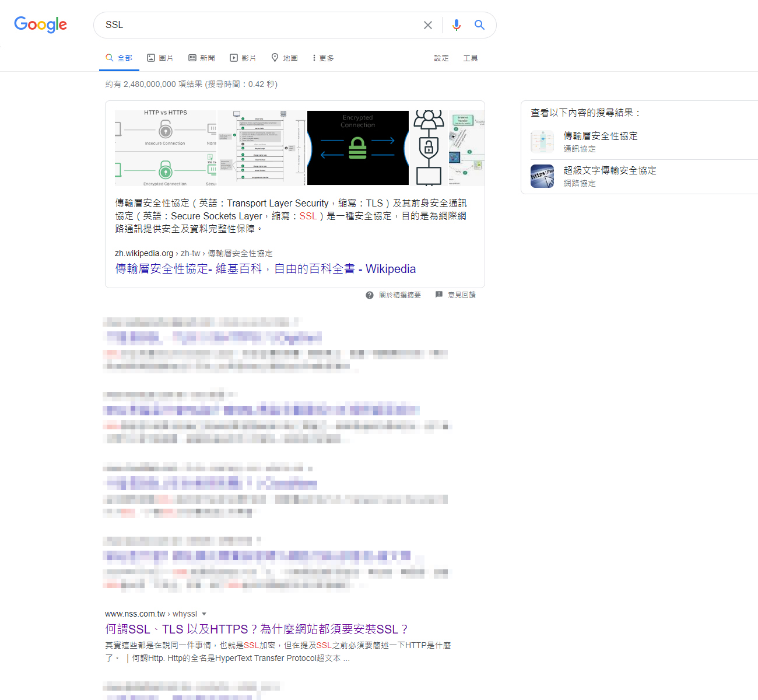Image resolution: width=758 pixels, height=700 pixels.
Task: Switch to the 影片 tab
Action: click(x=243, y=58)
